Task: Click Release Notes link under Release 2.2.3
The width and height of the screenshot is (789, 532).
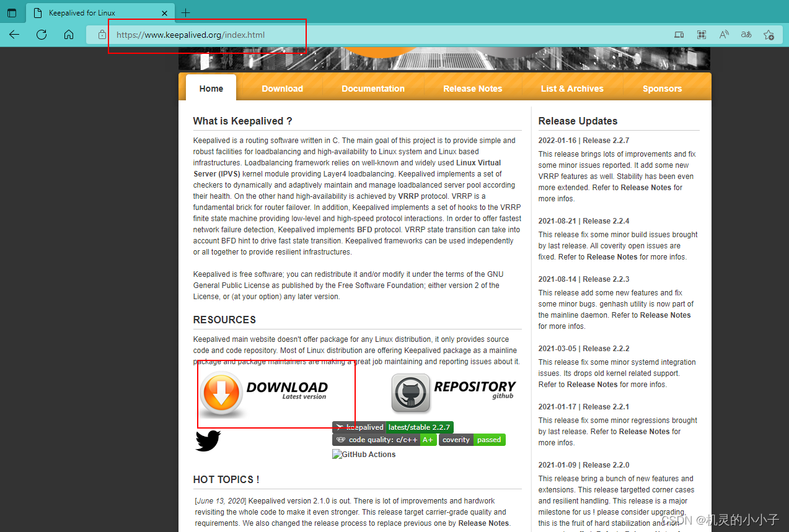Action: coord(666,315)
